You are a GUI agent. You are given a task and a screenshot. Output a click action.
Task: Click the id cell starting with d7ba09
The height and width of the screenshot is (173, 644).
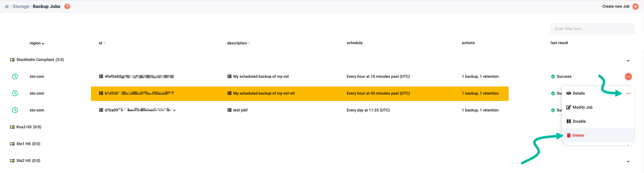137,110
